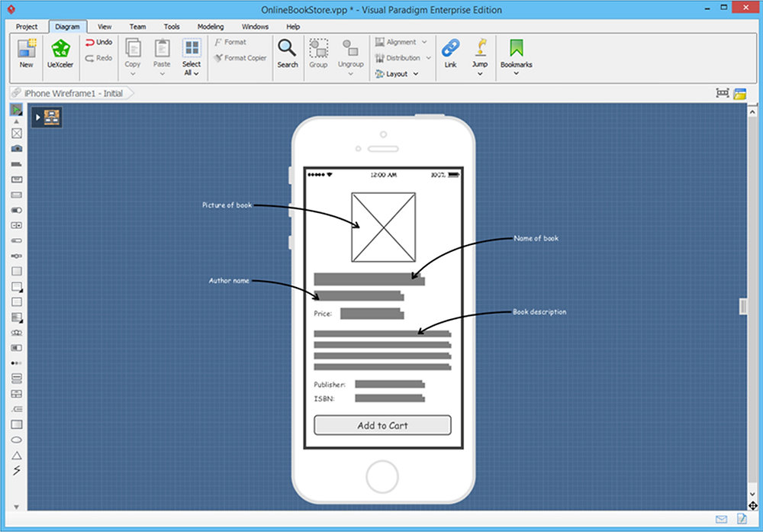Click the palette scroll-down arrow at bottom

coord(17,507)
